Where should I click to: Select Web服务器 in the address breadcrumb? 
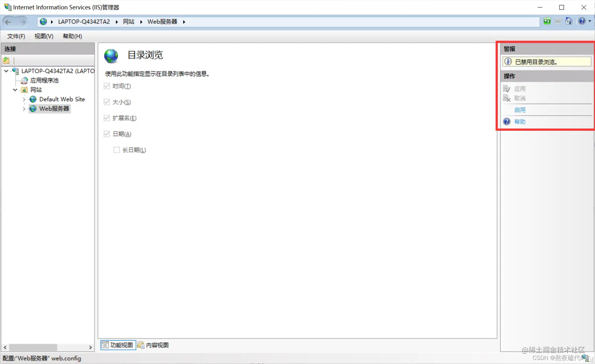coord(162,22)
